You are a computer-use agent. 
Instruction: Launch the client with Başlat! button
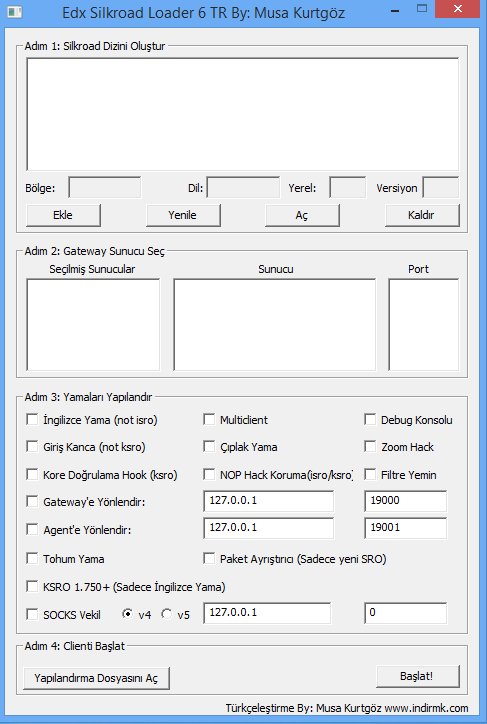pos(418,676)
